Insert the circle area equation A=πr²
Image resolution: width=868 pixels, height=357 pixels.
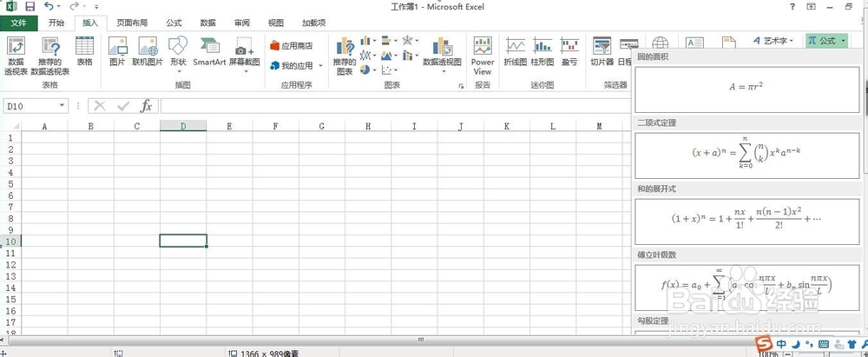[x=746, y=89]
